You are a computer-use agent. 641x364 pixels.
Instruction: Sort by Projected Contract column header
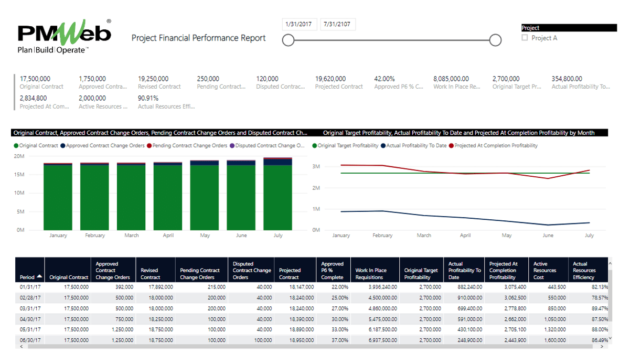tap(296, 270)
